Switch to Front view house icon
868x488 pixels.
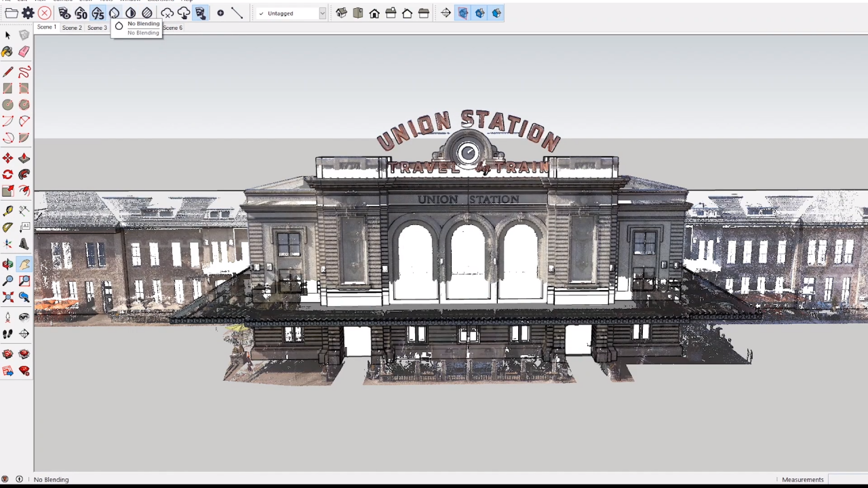pos(374,13)
